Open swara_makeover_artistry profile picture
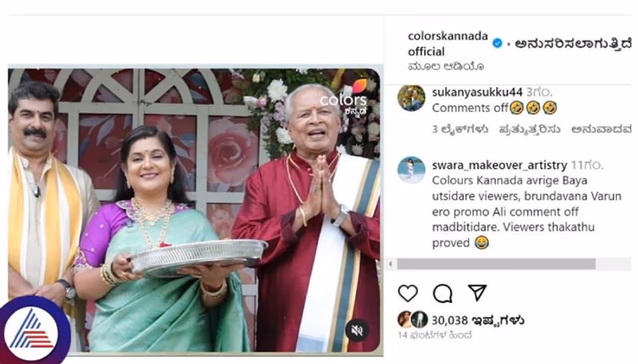The width and height of the screenshot is (638, 364). tap(411, 170)
